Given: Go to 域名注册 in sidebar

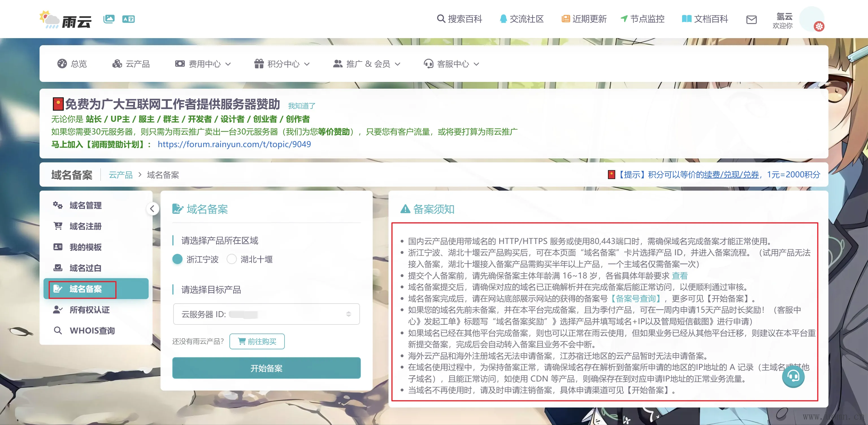Looking at the screenshot, I should [85, 226].
